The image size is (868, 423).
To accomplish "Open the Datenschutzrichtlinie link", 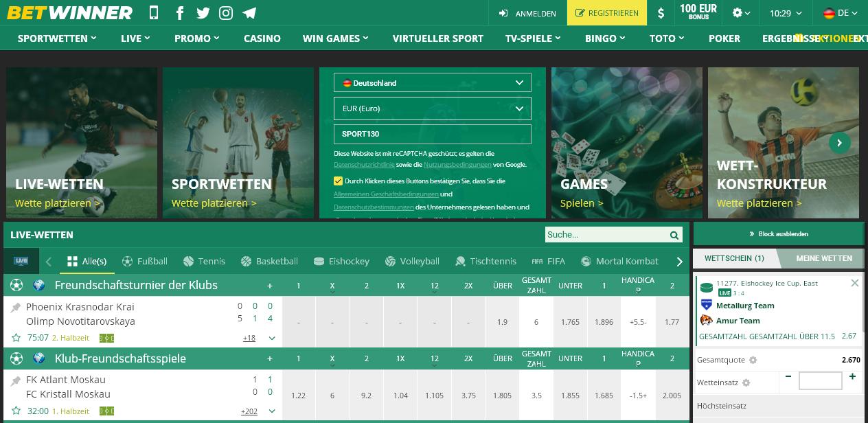I will [364, 165].
